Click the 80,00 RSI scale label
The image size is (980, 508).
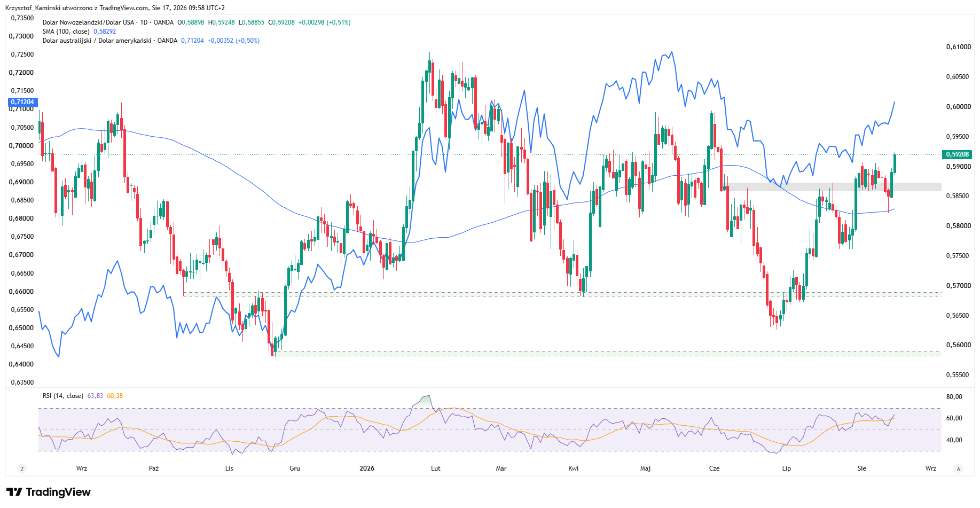(954, 397)
